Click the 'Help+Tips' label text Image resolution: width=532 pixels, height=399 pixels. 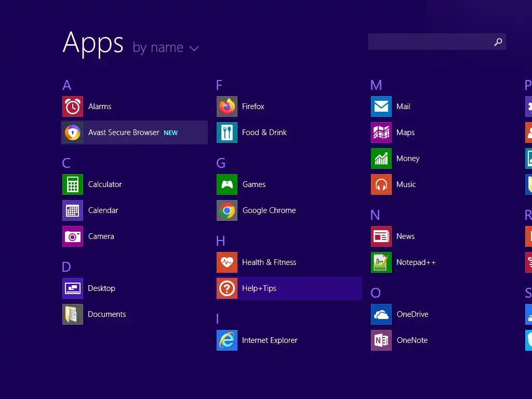259,288
